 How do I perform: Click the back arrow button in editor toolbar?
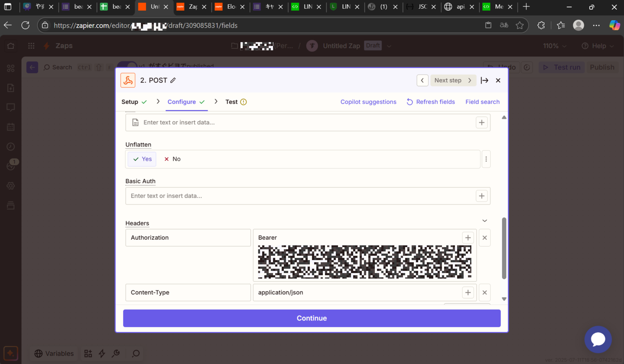click(32, 68)
